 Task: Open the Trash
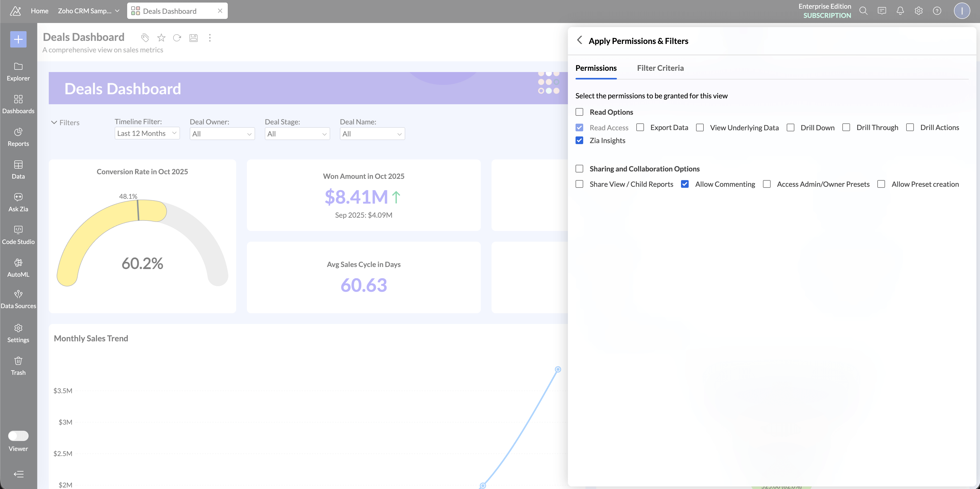click(18, 365)
